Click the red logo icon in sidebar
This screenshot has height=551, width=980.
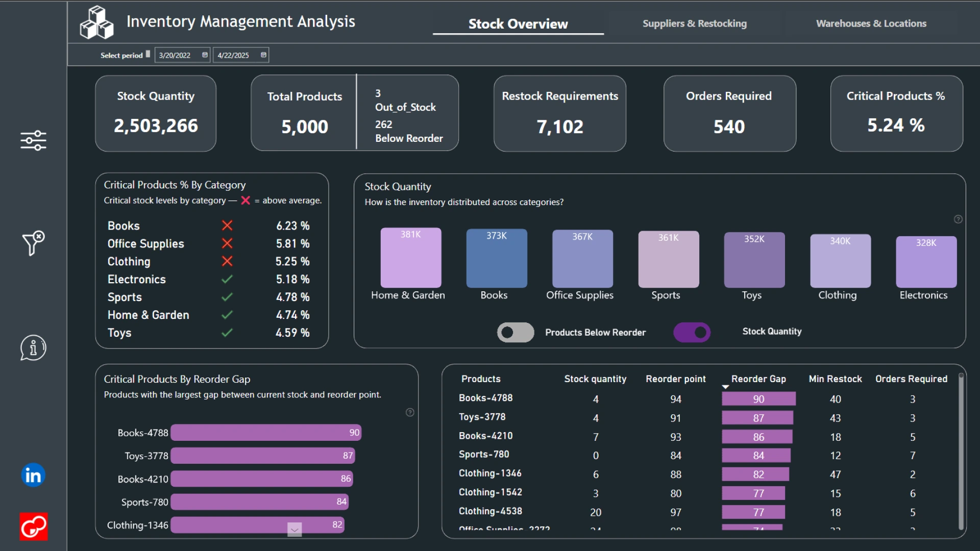(34, 527)
